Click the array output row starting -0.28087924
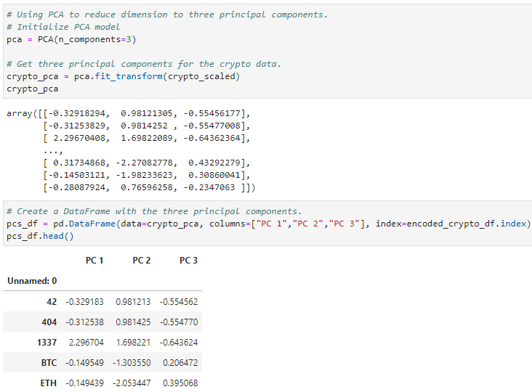Screen dimensions: 532x392 [x=149, y=187]
